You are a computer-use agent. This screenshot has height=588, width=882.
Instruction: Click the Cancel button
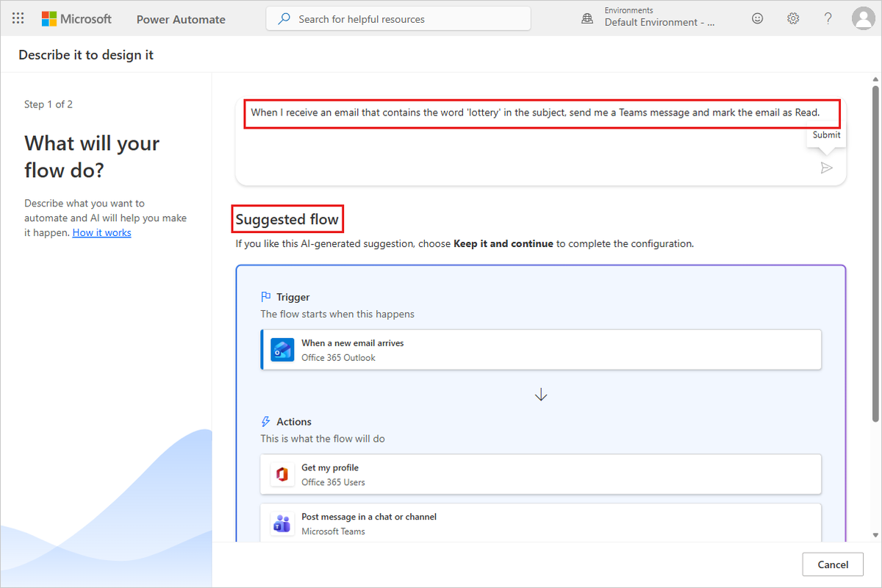click(x=833, y=564)
